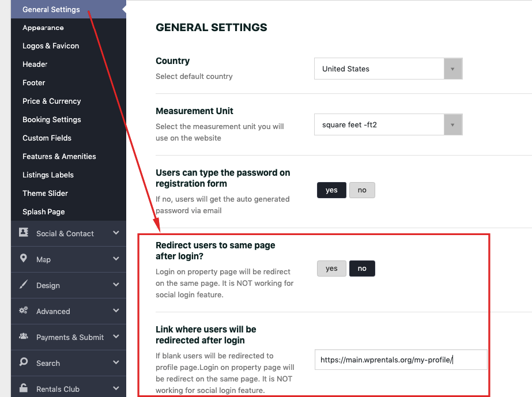Click the Payments & Submit users icon
The width and height of the screenshot is (532, 397).
pyautogui.click(x=24, y=336)
